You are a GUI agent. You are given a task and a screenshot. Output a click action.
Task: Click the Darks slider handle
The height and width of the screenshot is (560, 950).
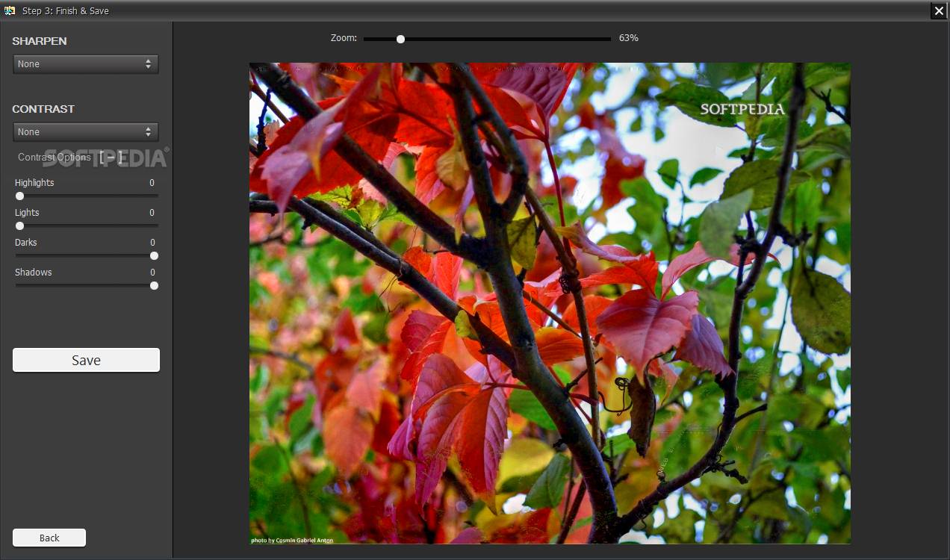(x=154, y=256)
